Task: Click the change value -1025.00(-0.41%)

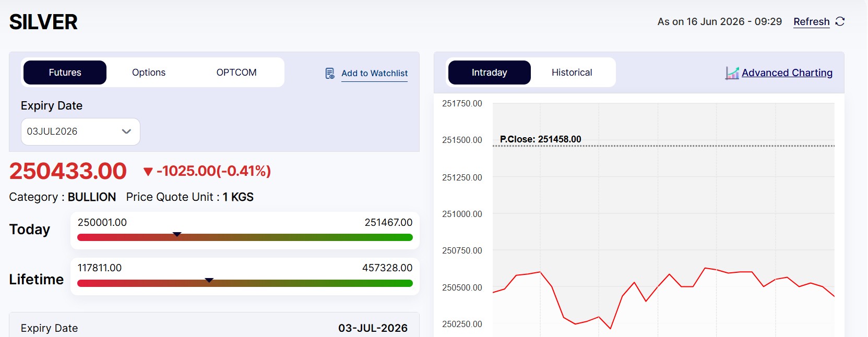Action: click(214, 171)
